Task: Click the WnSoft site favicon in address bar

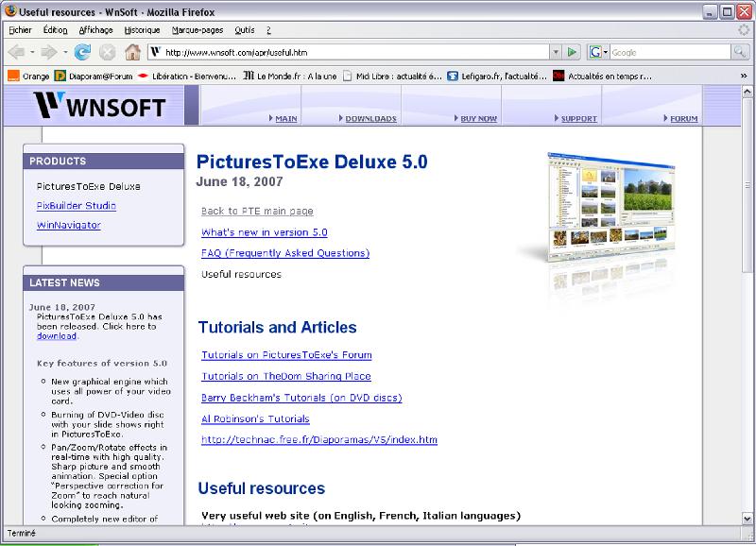Action: 155,52
